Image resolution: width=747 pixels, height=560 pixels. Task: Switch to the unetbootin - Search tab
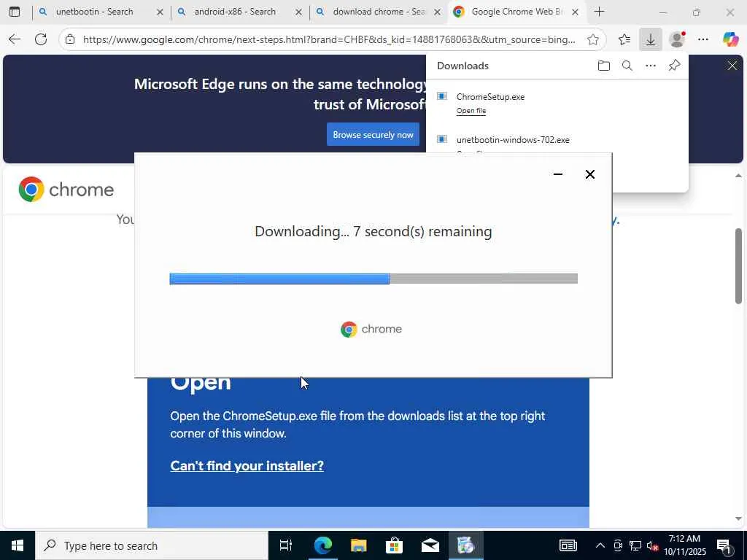[x=94, y=12]
